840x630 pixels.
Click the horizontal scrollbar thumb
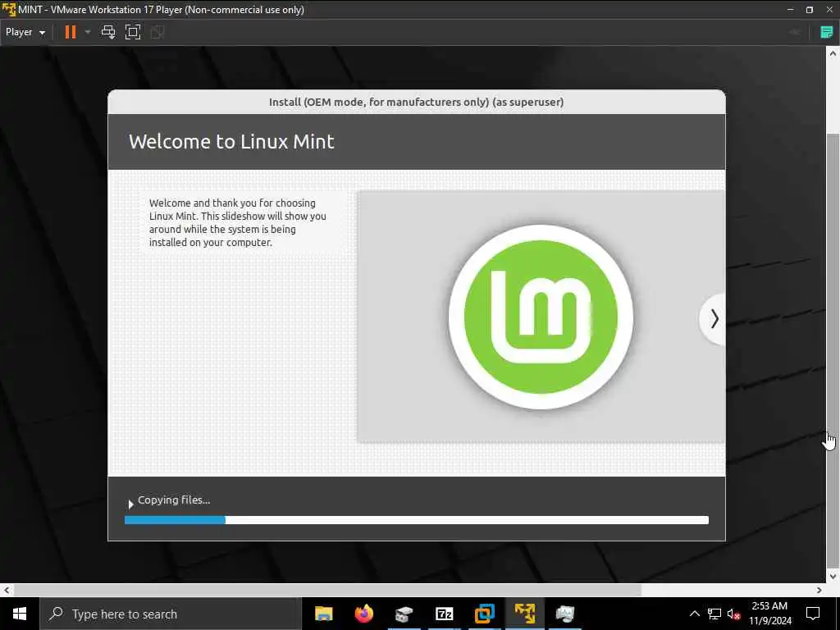click(327, 590)
